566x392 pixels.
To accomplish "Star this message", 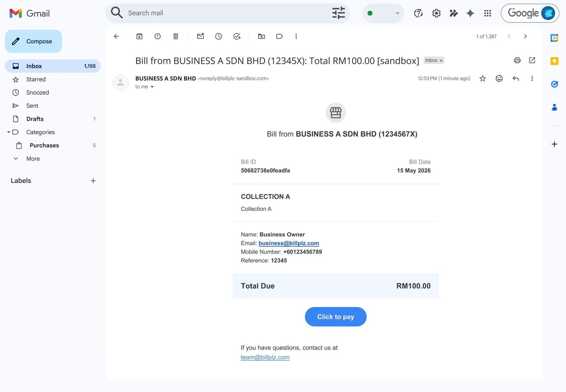I will [483, 78].
